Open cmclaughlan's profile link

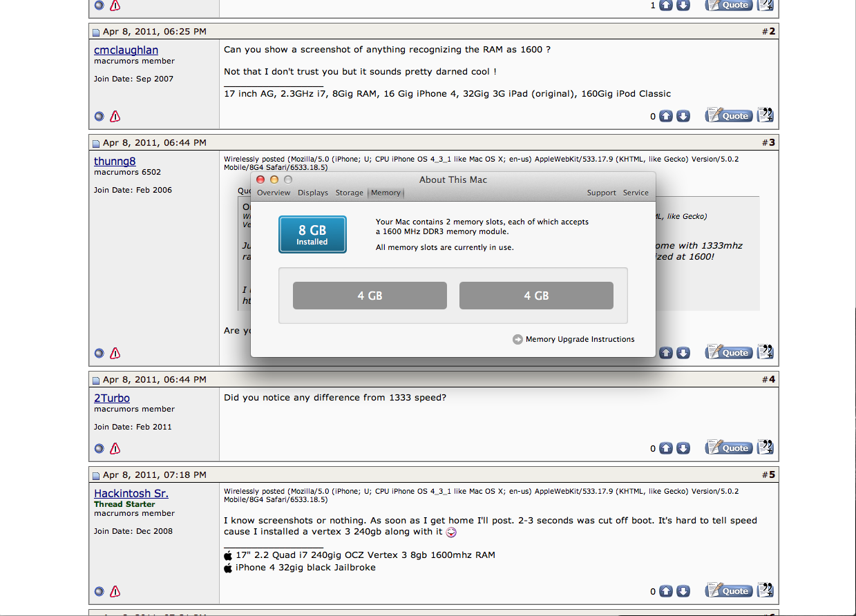[126, 50]
